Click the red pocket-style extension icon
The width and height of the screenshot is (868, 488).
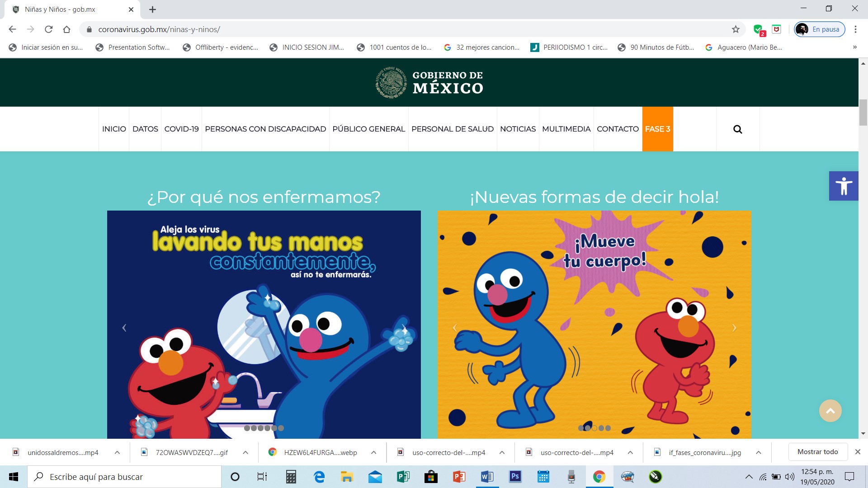coord(777,29)
